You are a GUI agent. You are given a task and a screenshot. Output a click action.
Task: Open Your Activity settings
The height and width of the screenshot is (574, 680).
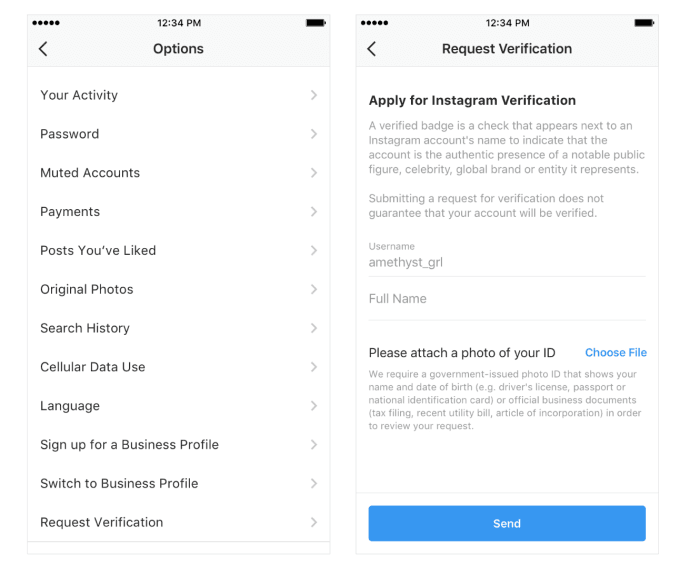(x=79, y=95)
